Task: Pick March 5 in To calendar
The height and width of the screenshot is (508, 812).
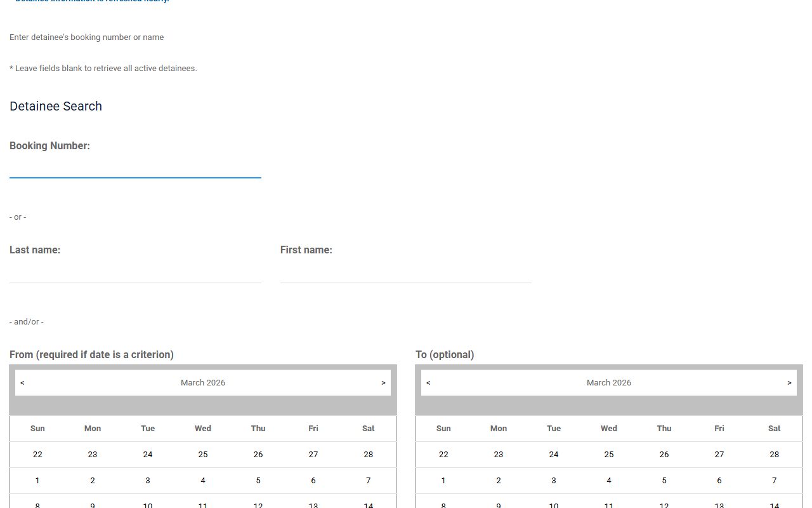Action: [664, 481]
